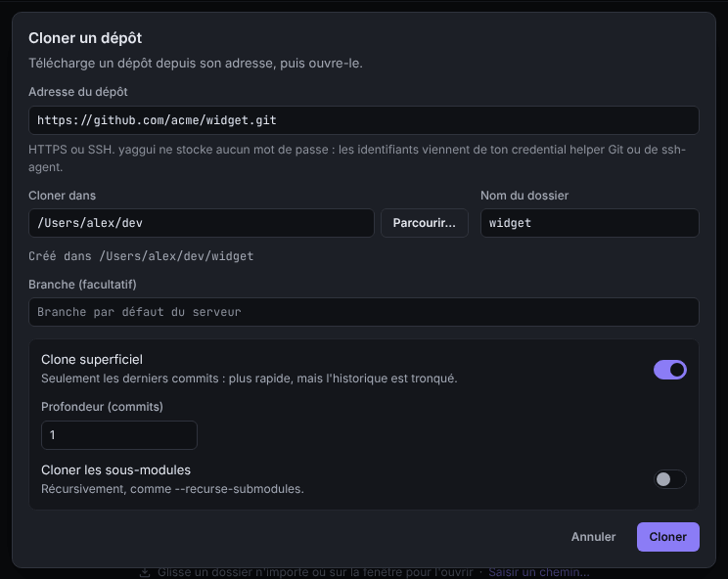Click the Profondeur (commits) field
728x579 pixels.
coord(119,435)
